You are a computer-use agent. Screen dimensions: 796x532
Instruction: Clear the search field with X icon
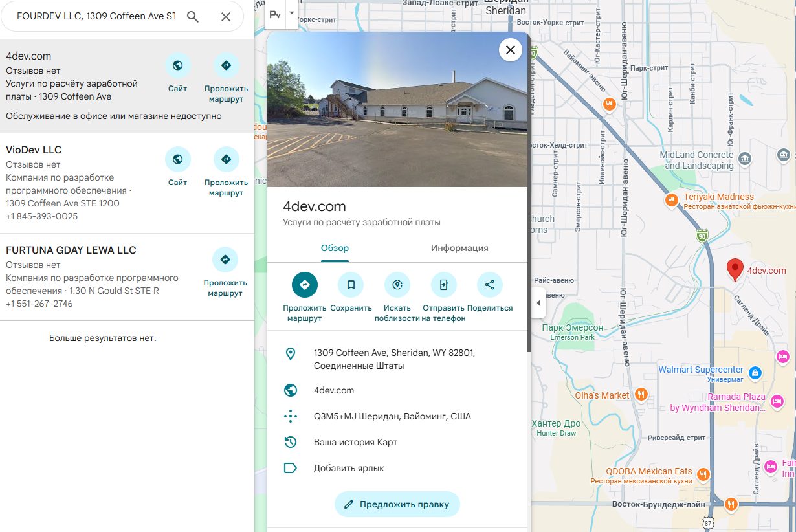tap(226, 17)
